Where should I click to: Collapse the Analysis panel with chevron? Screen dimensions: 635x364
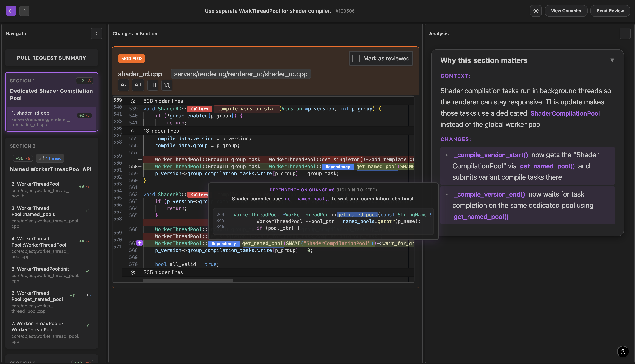(625, 33)
